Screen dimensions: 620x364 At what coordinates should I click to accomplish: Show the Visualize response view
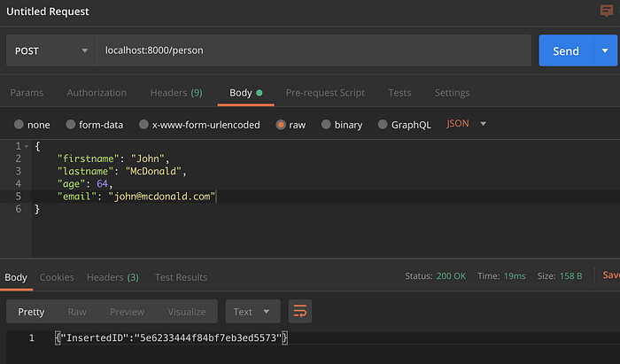(187, 312)
